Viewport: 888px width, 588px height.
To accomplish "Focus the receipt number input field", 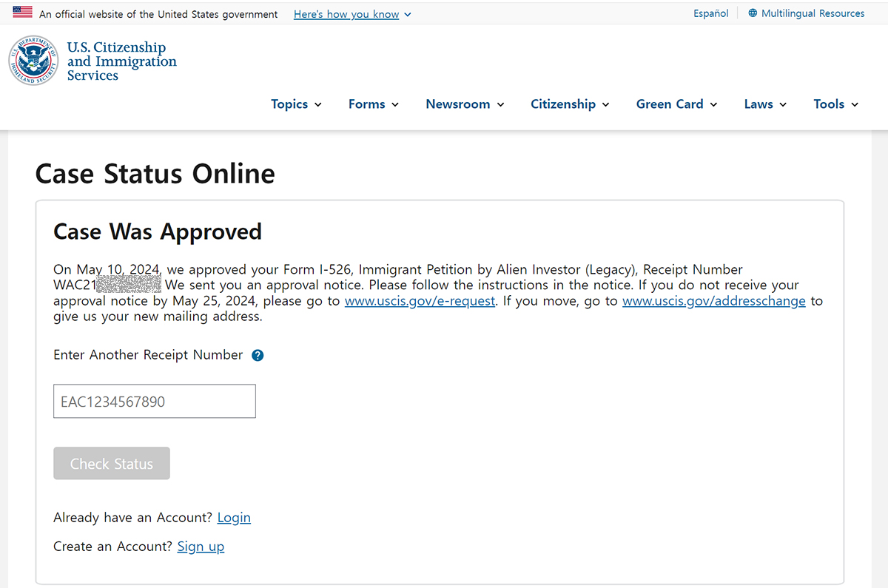I will coord(155,402).
